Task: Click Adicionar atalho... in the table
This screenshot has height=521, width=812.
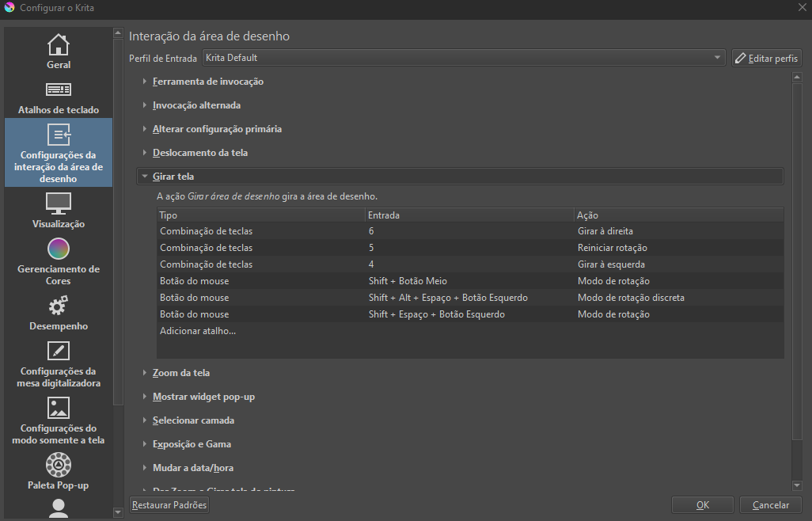Action: click(198, 331)
